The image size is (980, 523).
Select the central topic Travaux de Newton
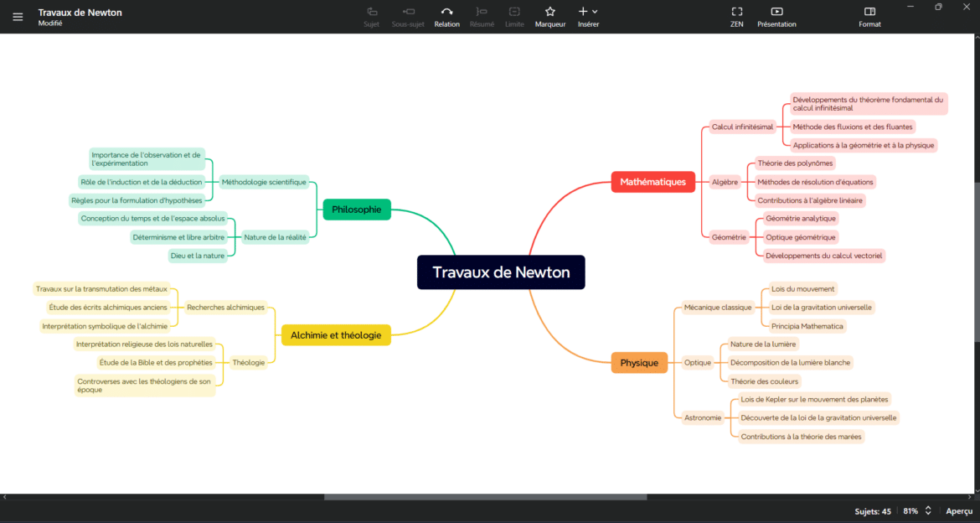501,272
